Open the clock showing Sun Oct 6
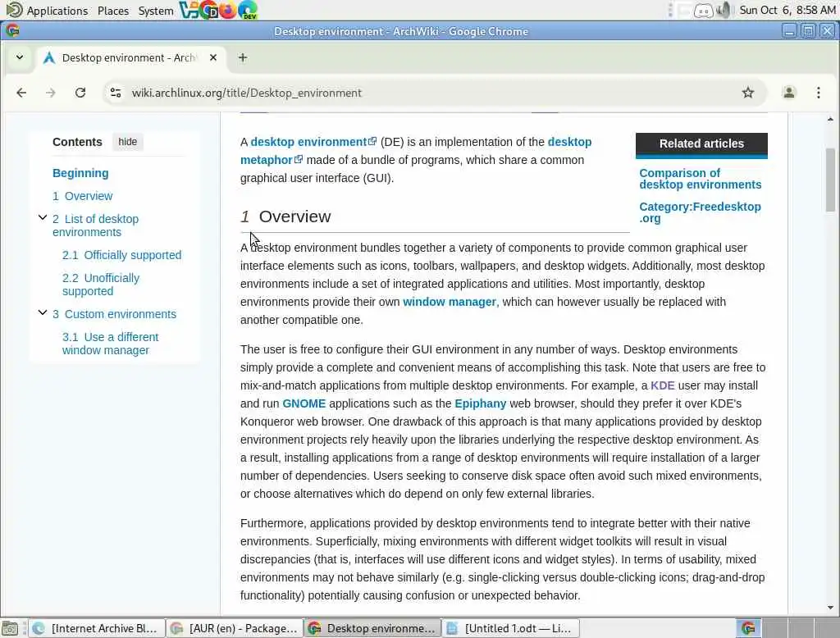 (x=787, y=10)
